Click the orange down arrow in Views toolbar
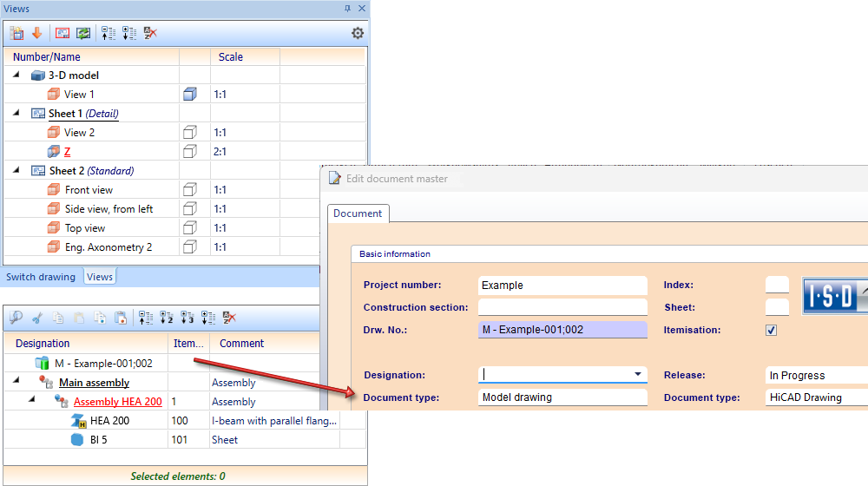868x486 pixels. click(37, 33)
